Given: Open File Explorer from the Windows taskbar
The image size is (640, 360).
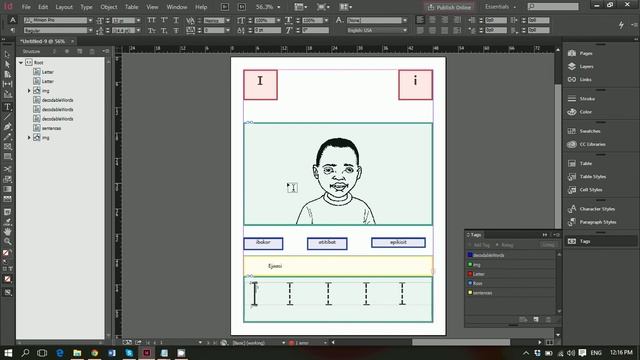Looking at the screenshot, I should point(77,353).
